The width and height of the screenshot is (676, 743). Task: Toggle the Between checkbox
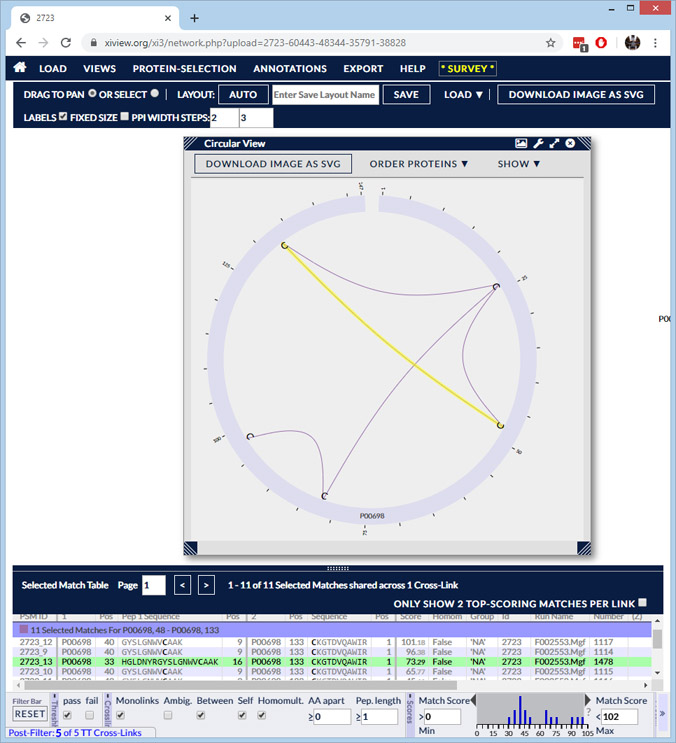click(201, 715)
